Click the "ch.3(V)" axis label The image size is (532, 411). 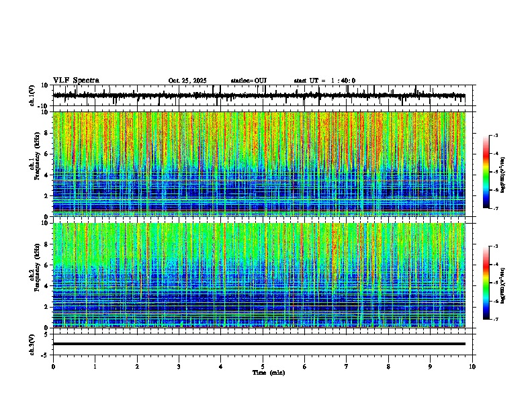[32, 345]
